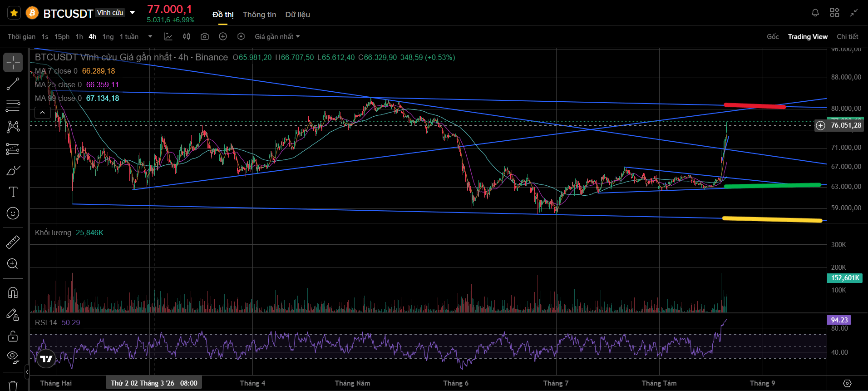Click the yellow lower support line drawing
Screen dimensions: 868x391
(772, 220)
